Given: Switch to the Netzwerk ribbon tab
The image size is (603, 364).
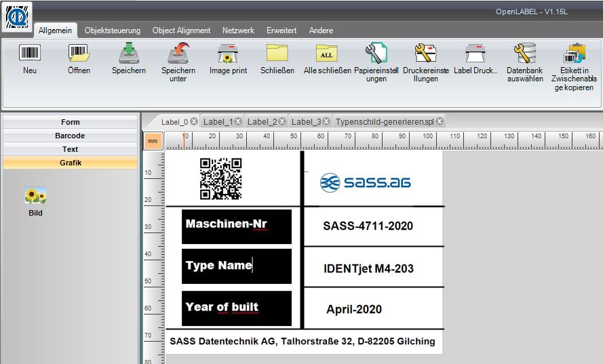Looking at the screenshot, I should point(239,31).
